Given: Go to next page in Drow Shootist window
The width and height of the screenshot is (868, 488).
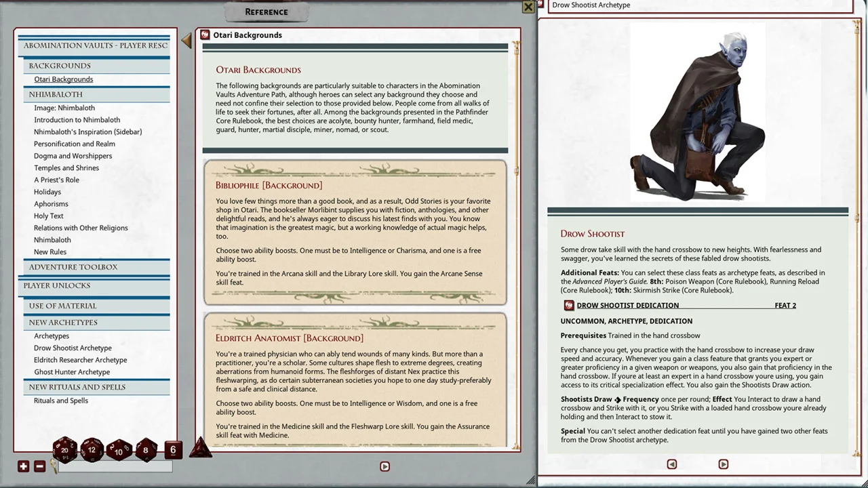Looking at the screenshot, I should click(x=723, y=464).
